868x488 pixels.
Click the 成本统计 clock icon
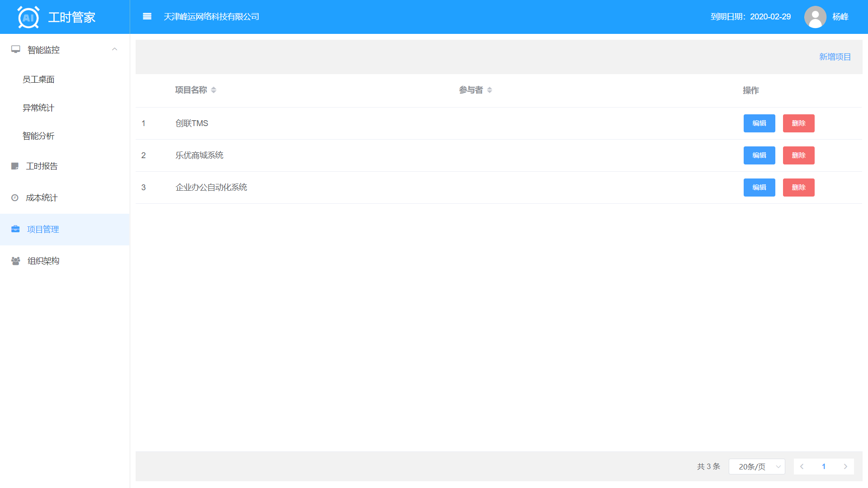pyautogui.click(x=15, y=198)
